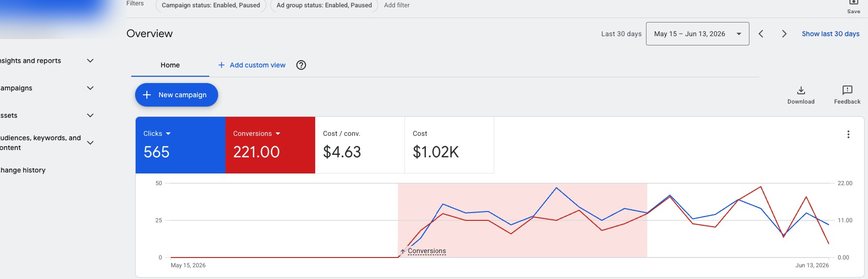Click Add filter

point(397,5)
